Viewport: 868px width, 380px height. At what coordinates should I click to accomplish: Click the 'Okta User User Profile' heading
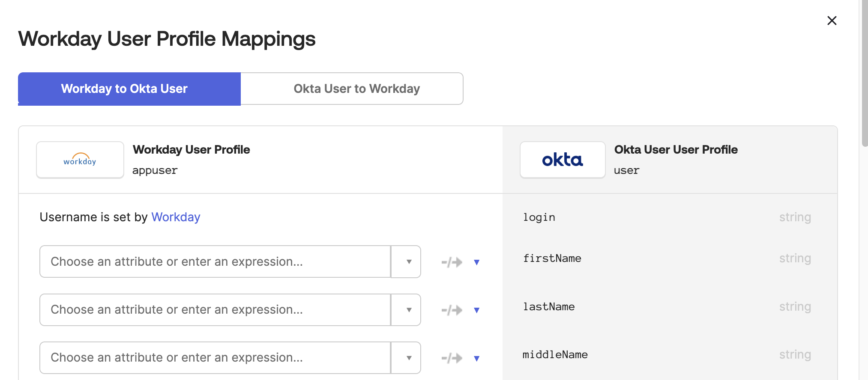coord(676,149)
